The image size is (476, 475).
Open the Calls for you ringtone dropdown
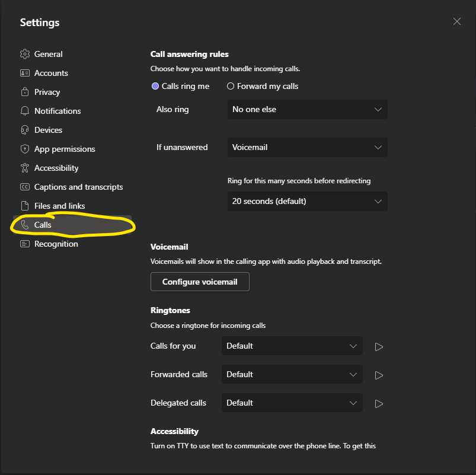tap(292, 346)
